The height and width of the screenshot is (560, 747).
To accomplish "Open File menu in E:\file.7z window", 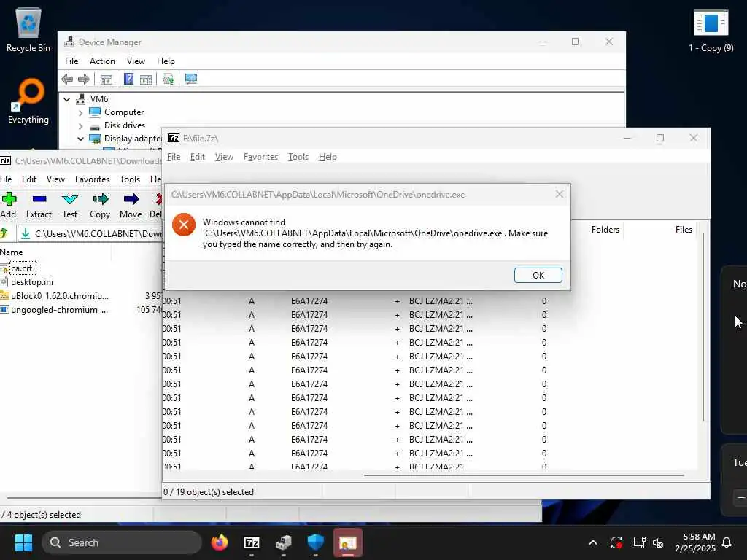I will coord(174,157).
